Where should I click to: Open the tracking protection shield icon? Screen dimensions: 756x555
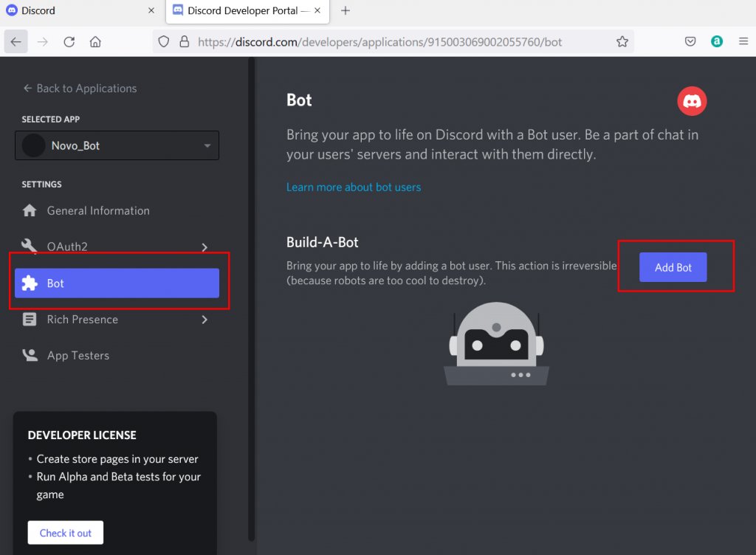164,42
